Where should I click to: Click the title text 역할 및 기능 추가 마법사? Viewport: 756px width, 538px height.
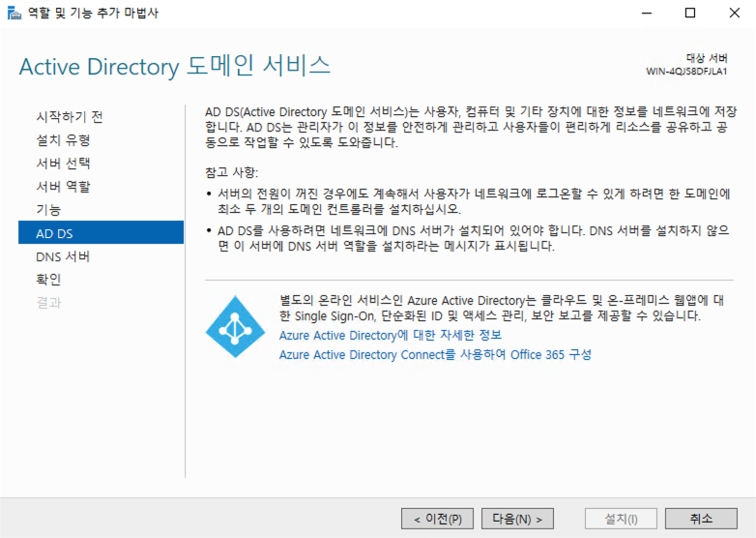[x=93, y=13]
